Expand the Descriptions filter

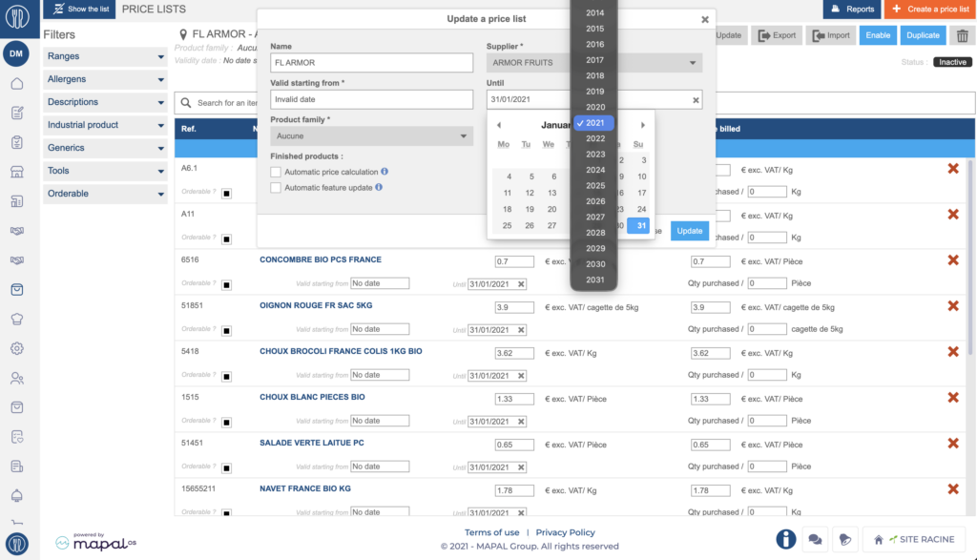tap(105, 102)
